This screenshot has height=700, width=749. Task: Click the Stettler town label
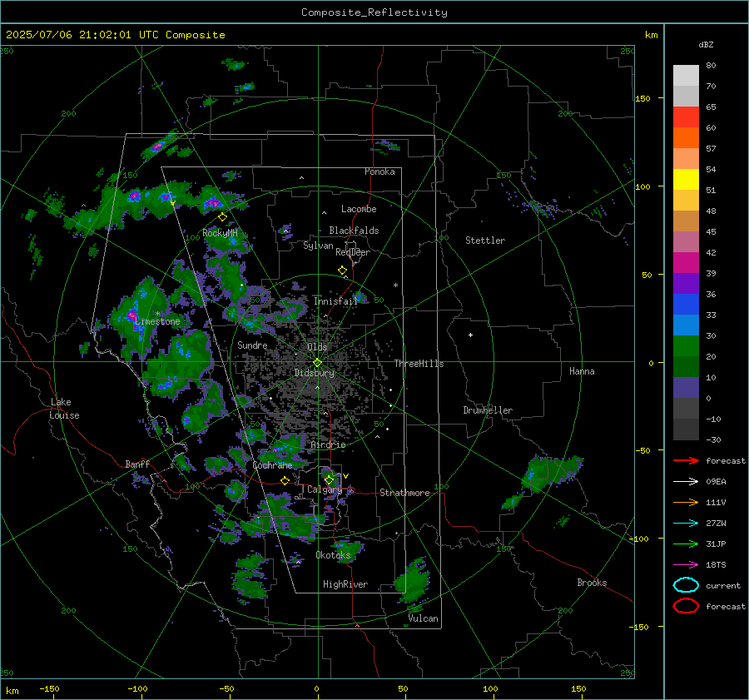pos(485,241)
